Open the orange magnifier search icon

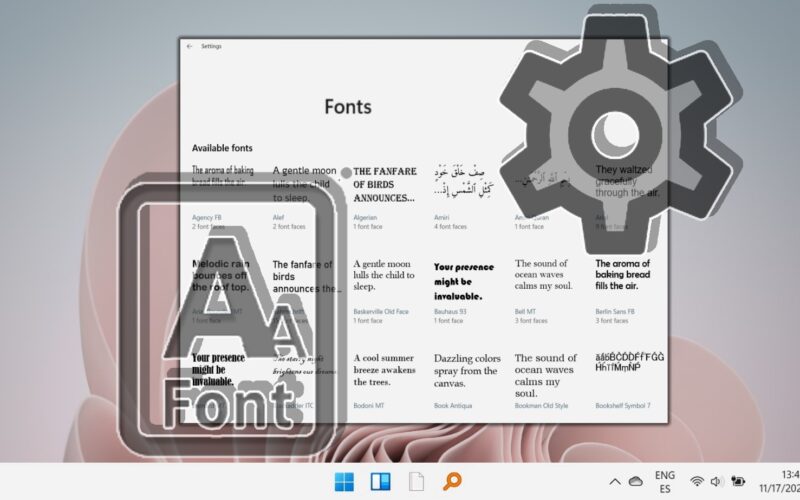(x=452, y=481)
